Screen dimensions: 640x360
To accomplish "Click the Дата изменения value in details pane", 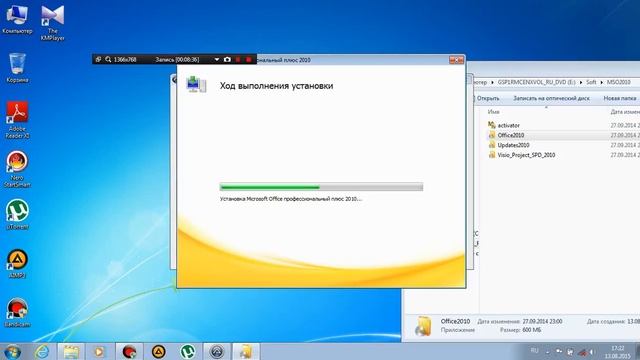I will (542, 322).
